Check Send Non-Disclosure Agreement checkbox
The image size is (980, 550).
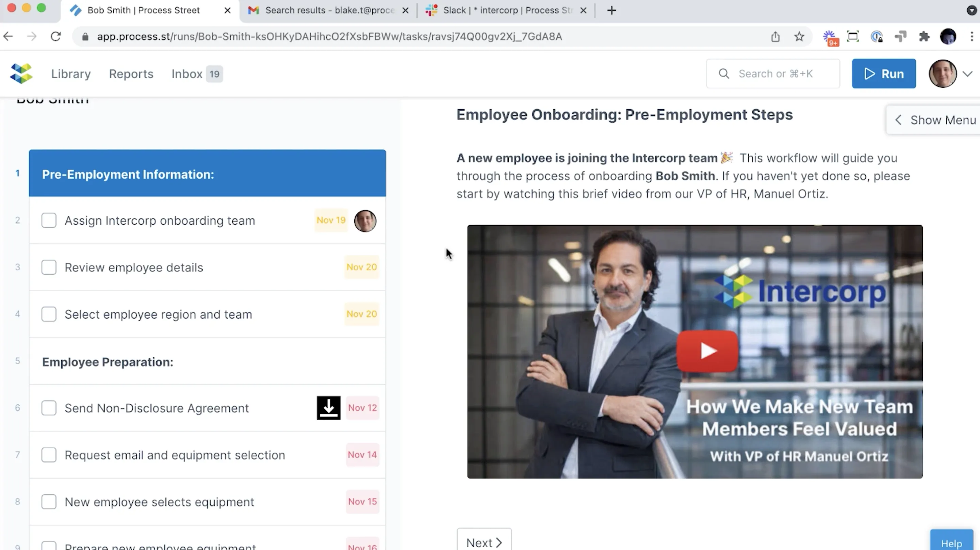point(49,408)
